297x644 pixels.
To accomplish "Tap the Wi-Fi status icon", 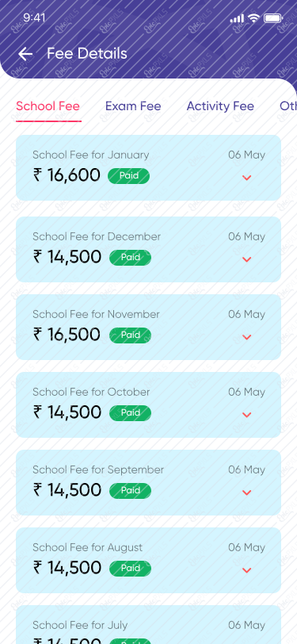I will click(x=254, y=18).
